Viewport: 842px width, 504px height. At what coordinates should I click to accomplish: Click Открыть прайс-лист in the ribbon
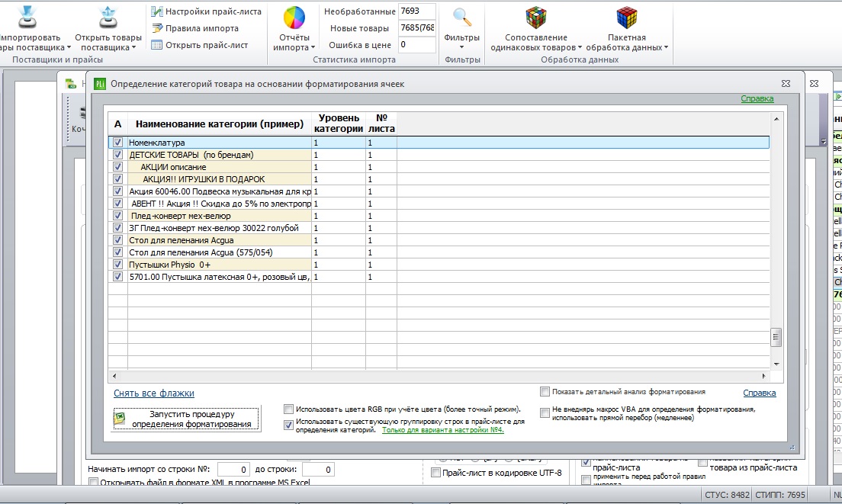[201, 45]
